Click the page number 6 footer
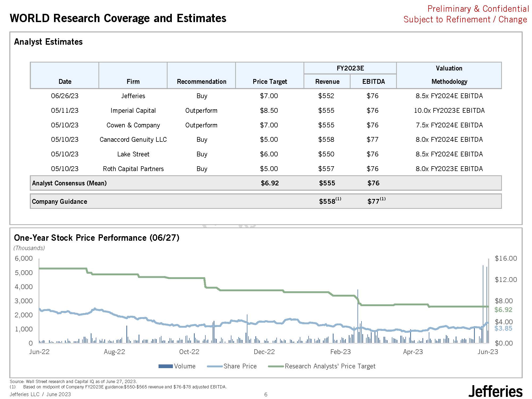 click(x=266, y=394)
